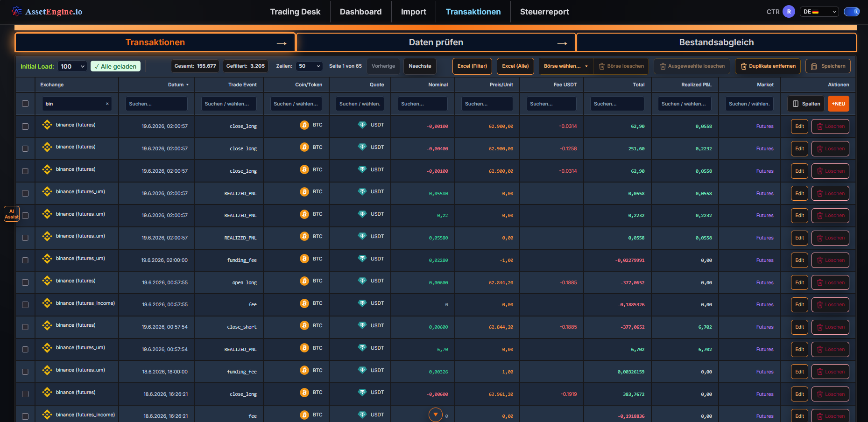Screen dimensions: 868x422
Task: Open the Dashboard nav item
Action: coord(360,12)
